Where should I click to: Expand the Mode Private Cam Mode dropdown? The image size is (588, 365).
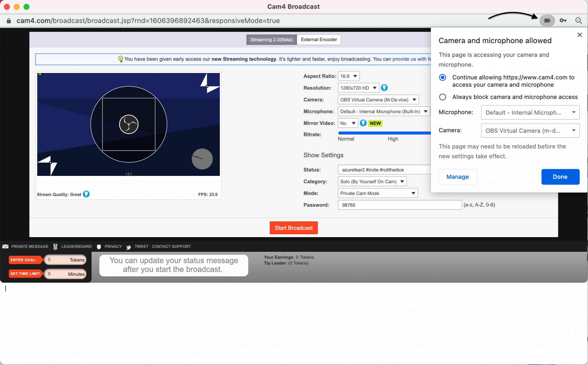point(378,193)
